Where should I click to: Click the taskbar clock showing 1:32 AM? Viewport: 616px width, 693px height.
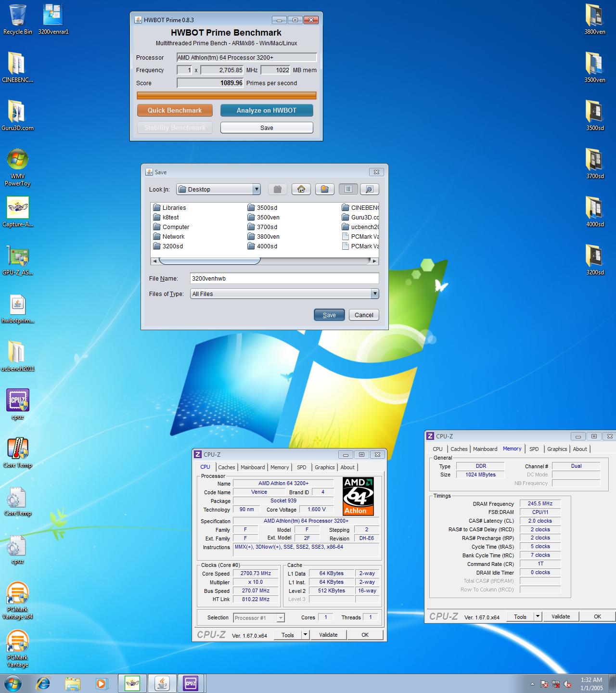pyautogui.click(x=591, y=684)
